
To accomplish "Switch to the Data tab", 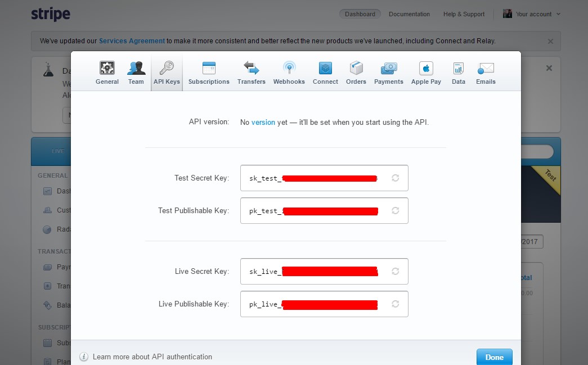I will [x=458, y=73].
